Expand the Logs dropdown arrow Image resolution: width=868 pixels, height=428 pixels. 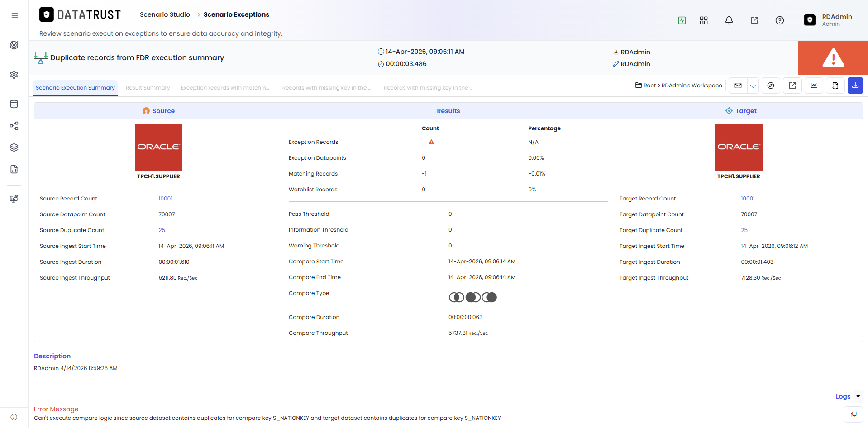coord(858,397)
